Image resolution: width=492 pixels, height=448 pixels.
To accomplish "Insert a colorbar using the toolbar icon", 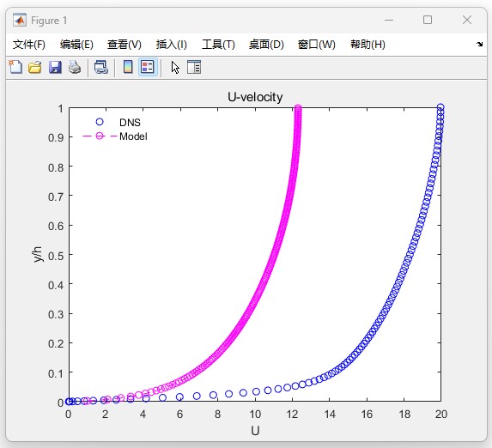I will 128,67.
